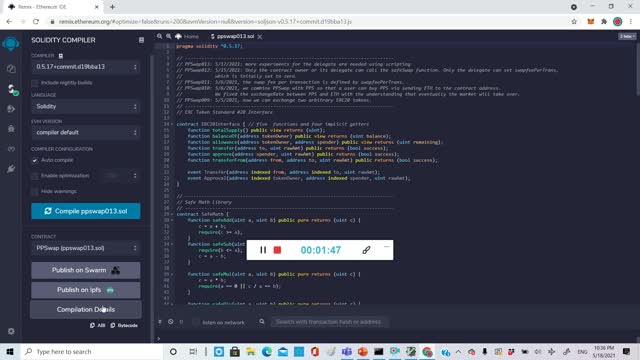Open File Explorer from the taskbar
This screenshot has width=640, height=360.
pos(251,351)
